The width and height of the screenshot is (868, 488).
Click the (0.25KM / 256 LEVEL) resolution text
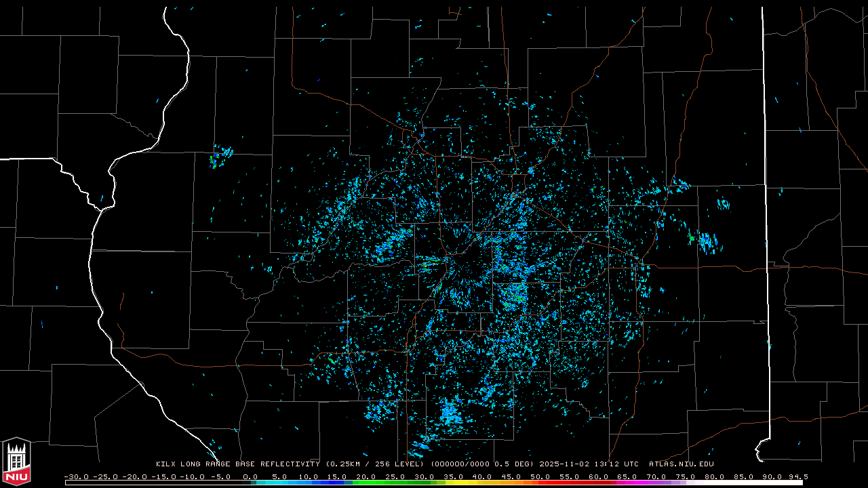click(374, 464)
